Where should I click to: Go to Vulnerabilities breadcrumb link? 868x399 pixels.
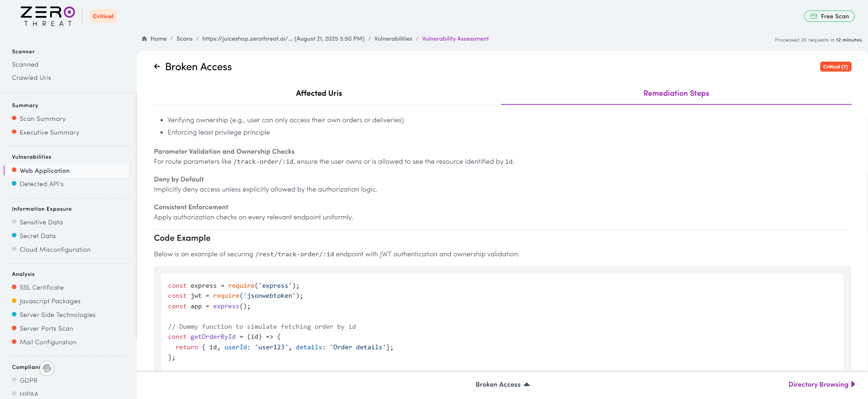click(x=393, y=39)
